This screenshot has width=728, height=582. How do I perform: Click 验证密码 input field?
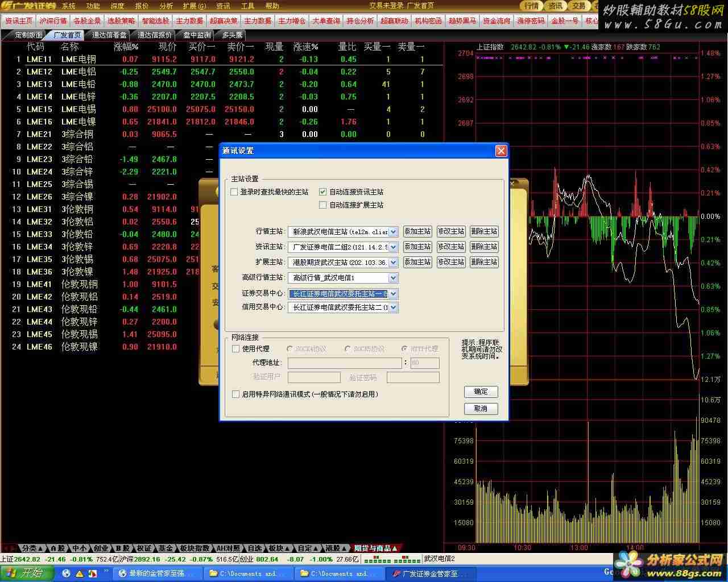pos(413,377)
